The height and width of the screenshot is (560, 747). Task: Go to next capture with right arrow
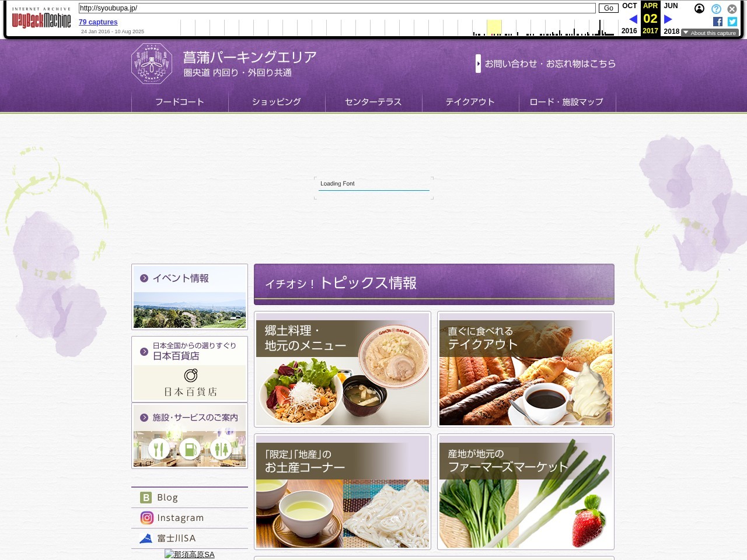pyautogui.click(x=668, y=19)
